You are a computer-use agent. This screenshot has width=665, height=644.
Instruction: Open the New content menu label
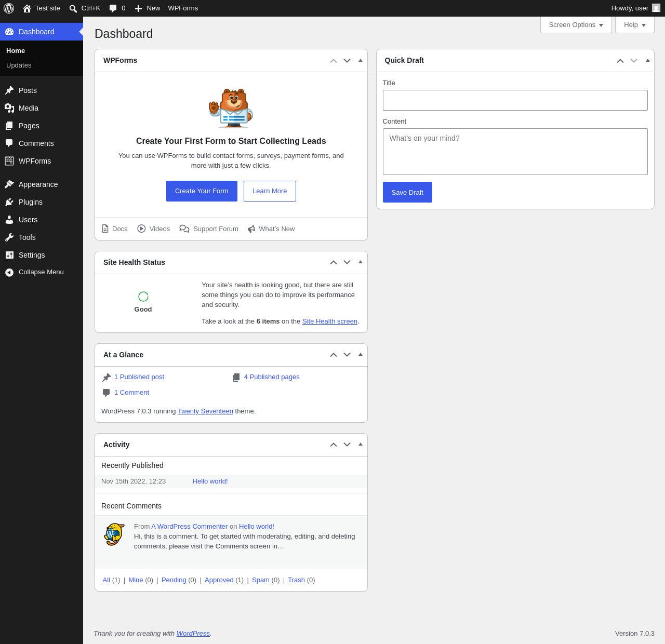(x=153, y=8)
